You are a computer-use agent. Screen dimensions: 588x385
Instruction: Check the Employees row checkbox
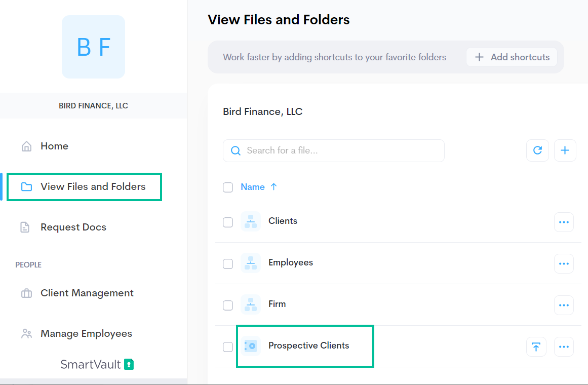click(x=228, y=264)
